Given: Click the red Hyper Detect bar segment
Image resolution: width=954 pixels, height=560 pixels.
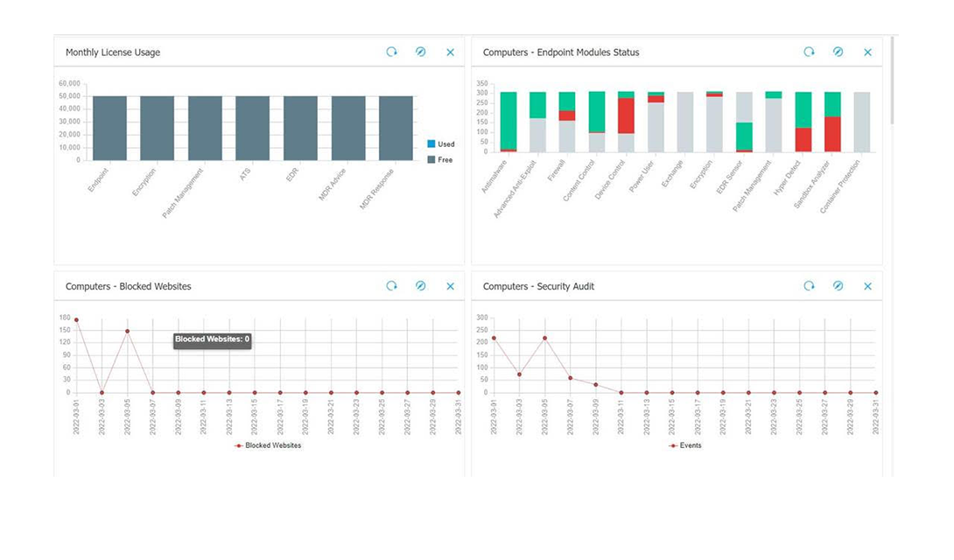Looking at the screenshot, I should pos(803,140).
